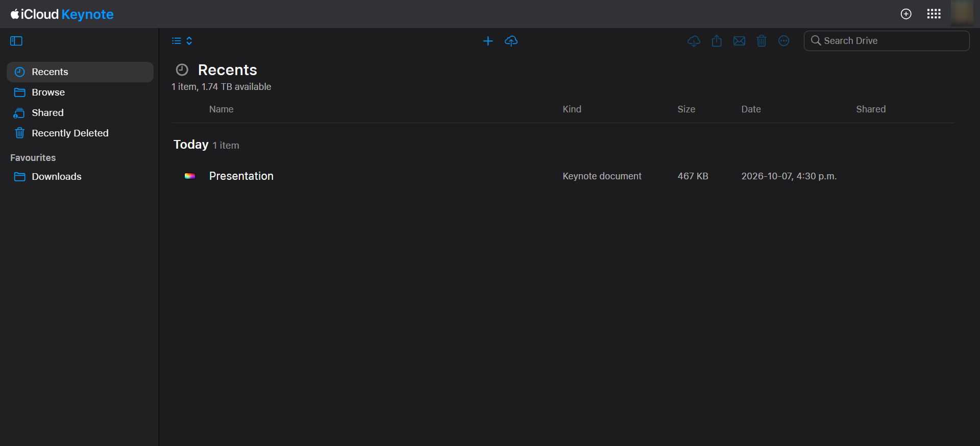Click the circled plus icon in header
This screenshot has height=446, width=980.
[x=906, y=14]
